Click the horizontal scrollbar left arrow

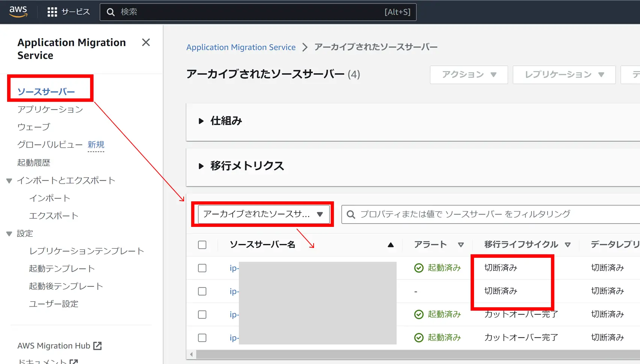coord(192,354)
